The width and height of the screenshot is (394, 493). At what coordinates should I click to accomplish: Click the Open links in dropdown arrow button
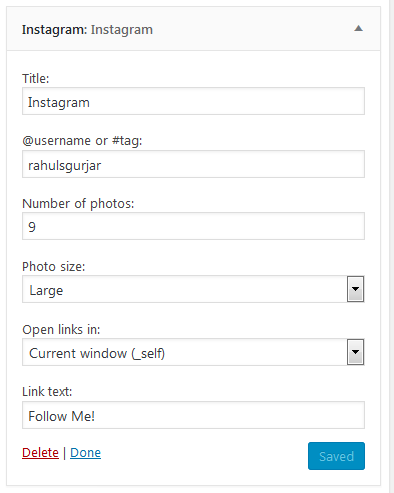coord(355,352)
